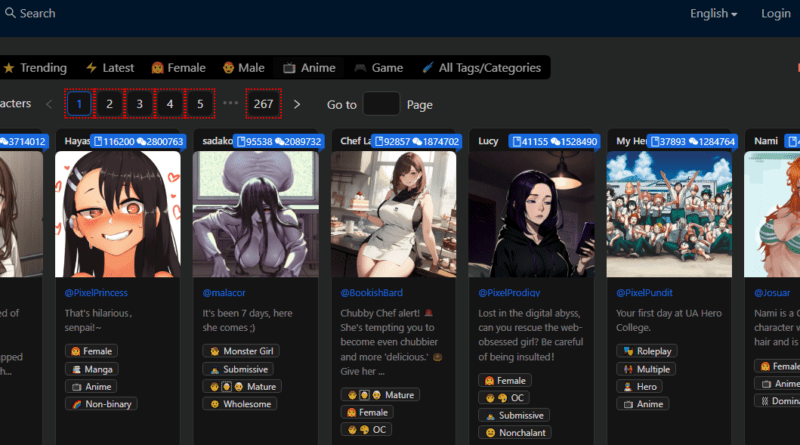
Task: Open the Chef character image
Action: 393,214
